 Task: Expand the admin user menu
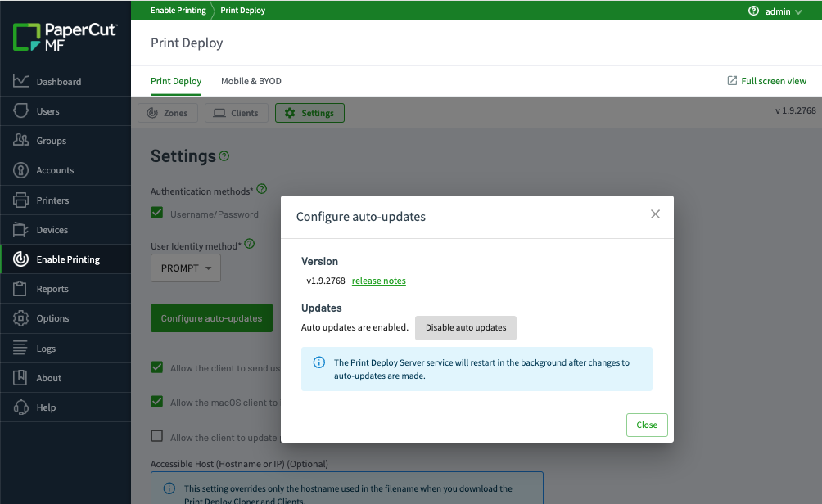[x=784, y=11]
